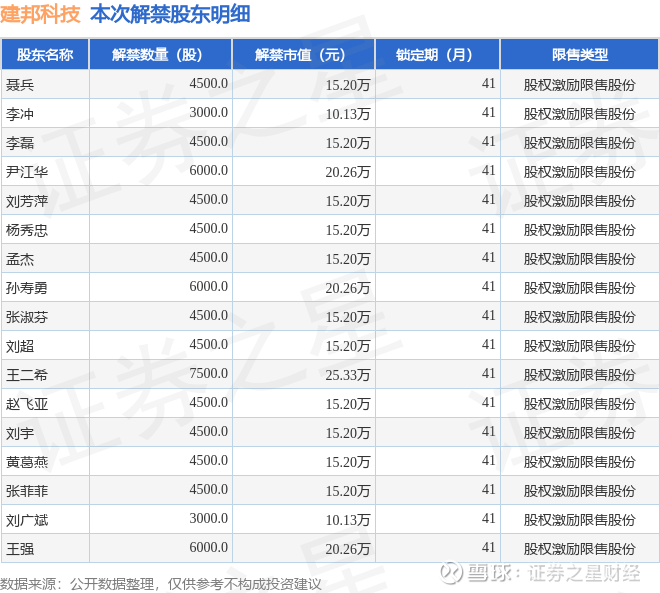Select shareholder name 李磊
660x593 pixels.
tap(20, 143)
